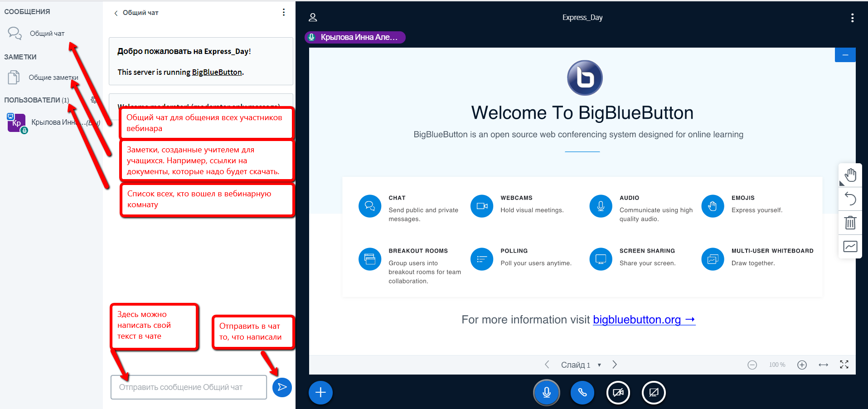Minimize the presentation with blue minus button
Viewport: 868px width, 409px height.
(x=845, y=55)
